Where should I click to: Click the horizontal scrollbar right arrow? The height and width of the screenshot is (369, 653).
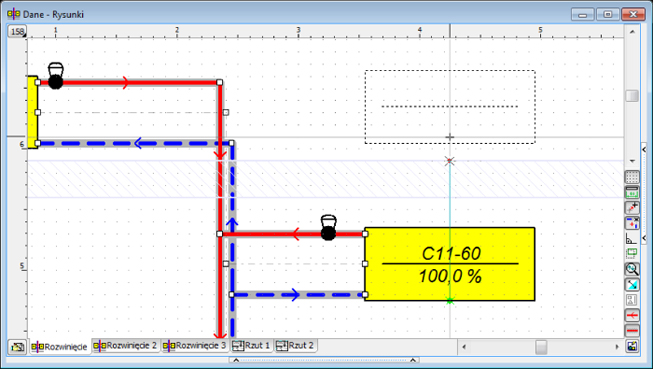(x=617, y=347)
